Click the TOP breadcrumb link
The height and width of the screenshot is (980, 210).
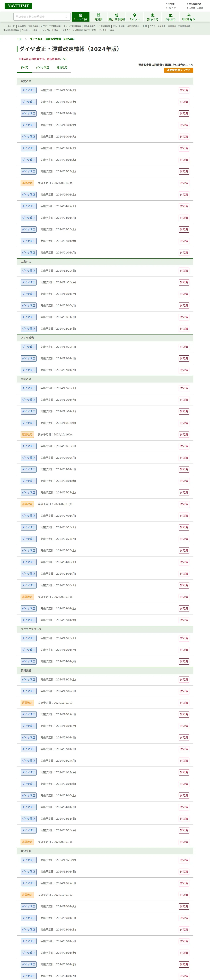pos(19,39)
